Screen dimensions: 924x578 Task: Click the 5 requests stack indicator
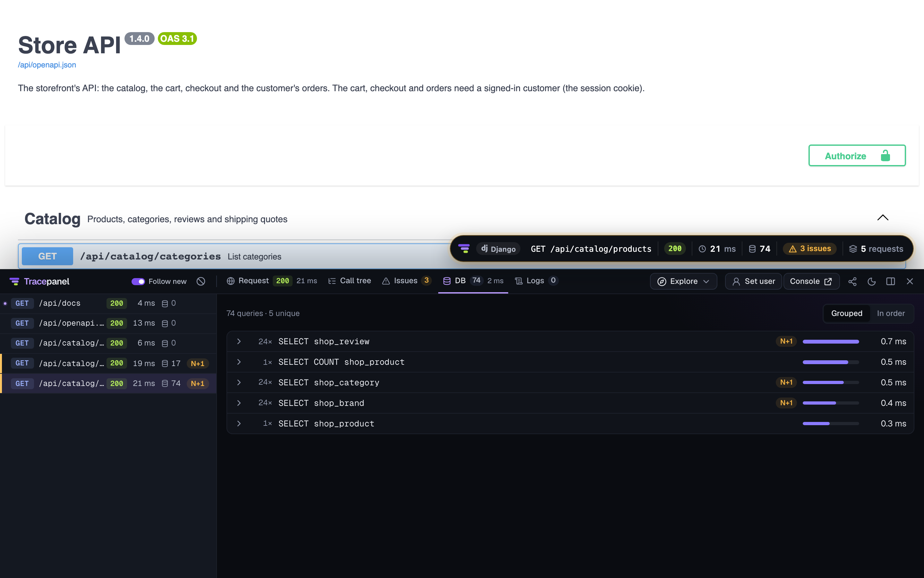tap(876, 249)
